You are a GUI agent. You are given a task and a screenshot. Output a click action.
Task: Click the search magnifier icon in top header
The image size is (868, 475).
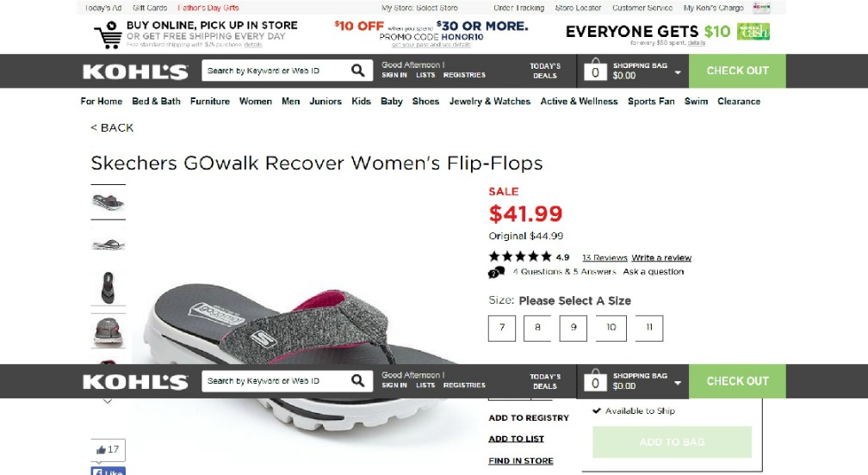(357, 71)
